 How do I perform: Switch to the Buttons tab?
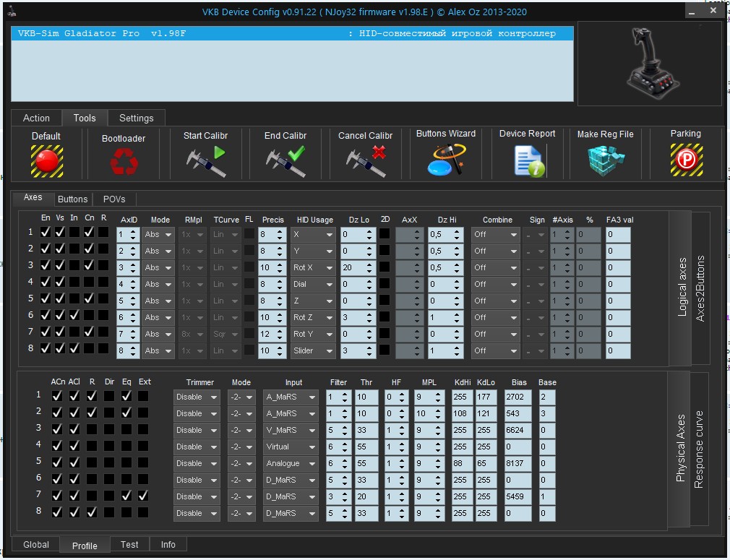coord(72,199)
